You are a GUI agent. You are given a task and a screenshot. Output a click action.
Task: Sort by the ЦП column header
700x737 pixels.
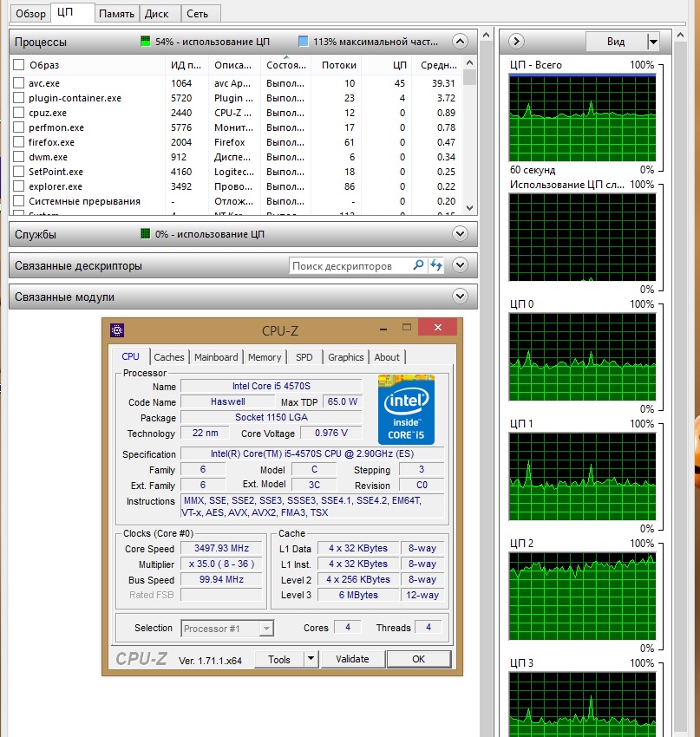point(388,65)
